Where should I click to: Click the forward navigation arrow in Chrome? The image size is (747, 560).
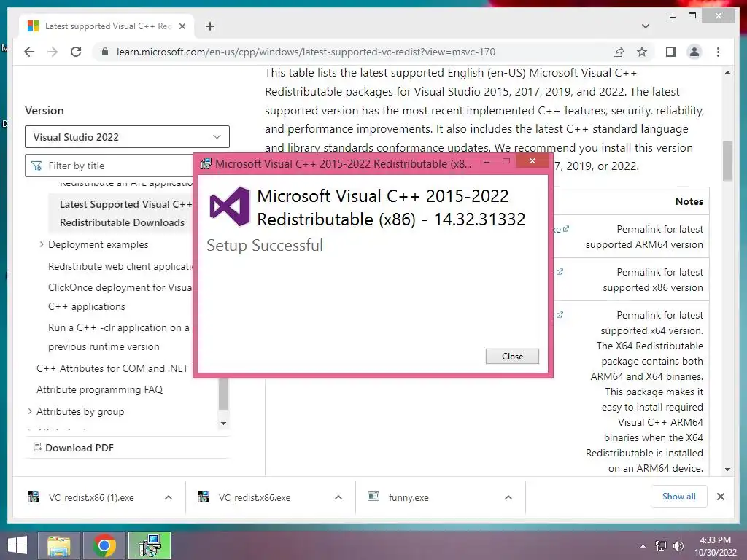pos(53,52)
